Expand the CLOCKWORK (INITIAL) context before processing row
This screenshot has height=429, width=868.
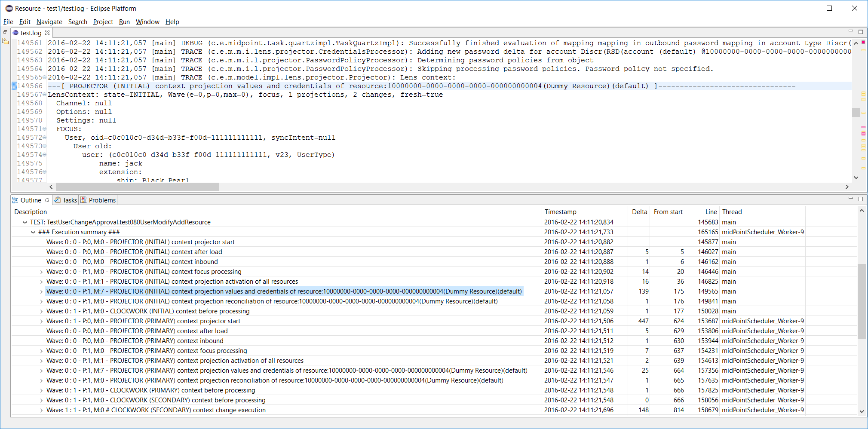41,311
